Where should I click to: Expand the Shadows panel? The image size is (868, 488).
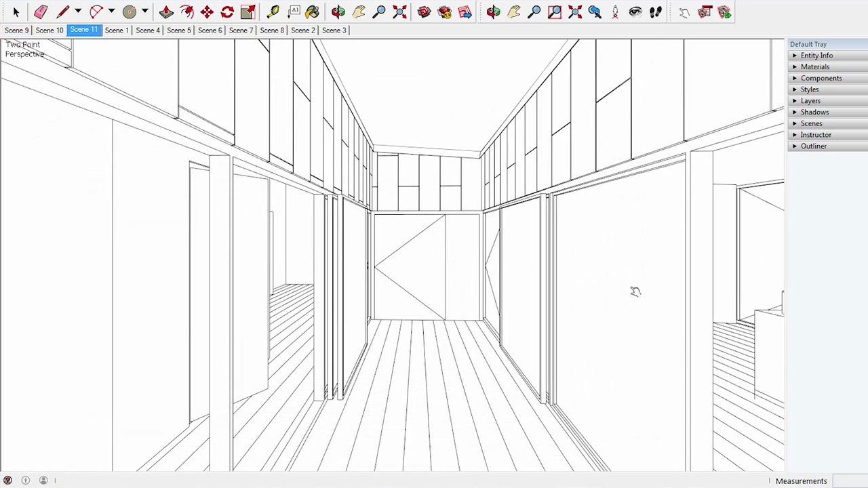pos(827,112)
